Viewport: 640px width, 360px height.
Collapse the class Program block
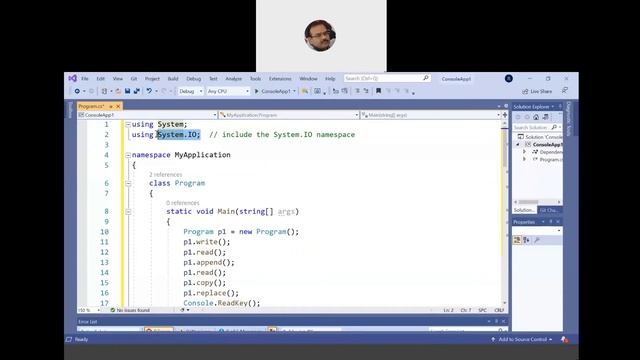pos(128,184)
